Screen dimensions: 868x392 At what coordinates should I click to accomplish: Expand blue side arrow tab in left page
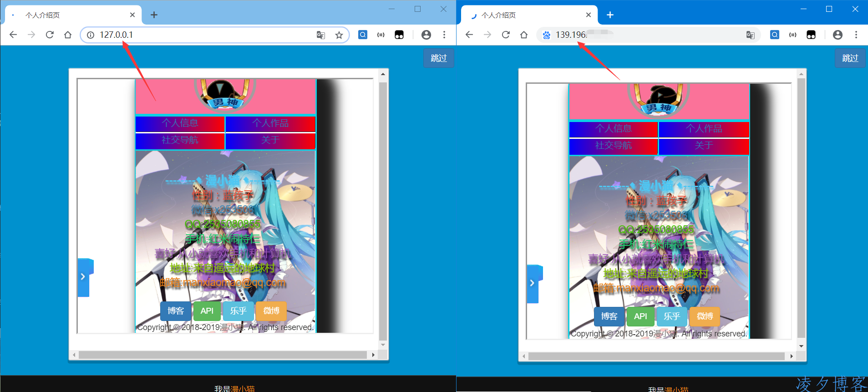84,277
